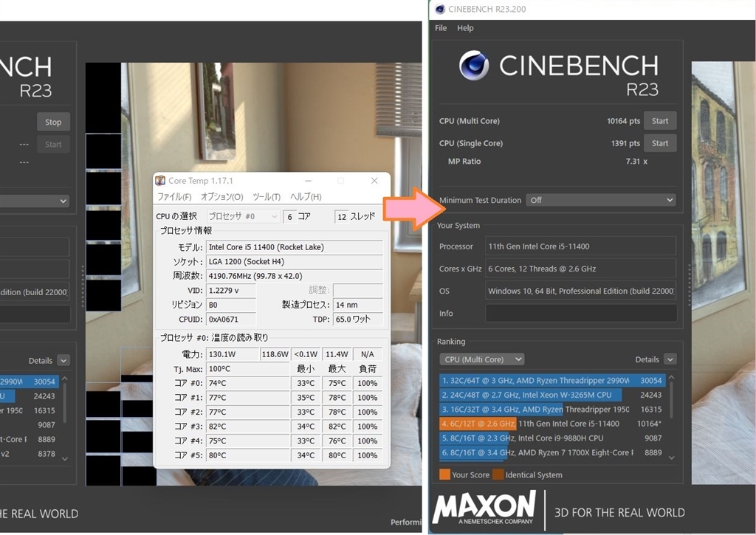Click the 10164 pts multi core score
The image size is (756, 535).
click(x=623, y=121)
